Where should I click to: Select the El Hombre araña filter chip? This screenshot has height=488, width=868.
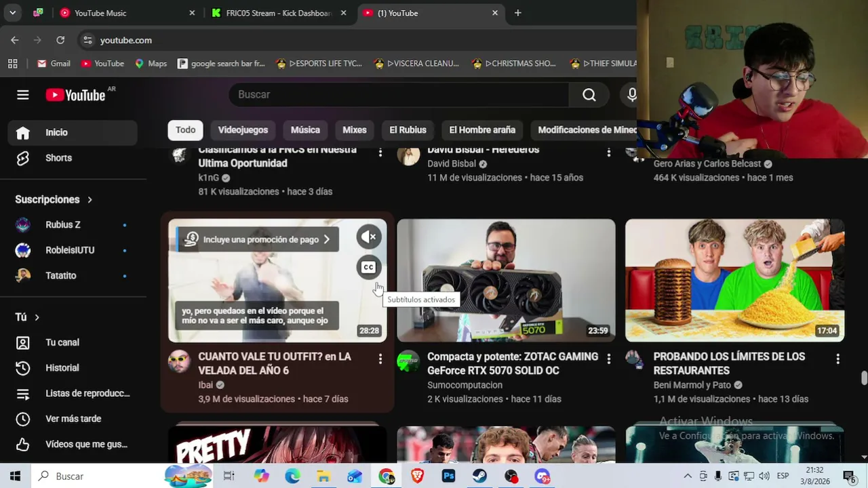point(482,130)
